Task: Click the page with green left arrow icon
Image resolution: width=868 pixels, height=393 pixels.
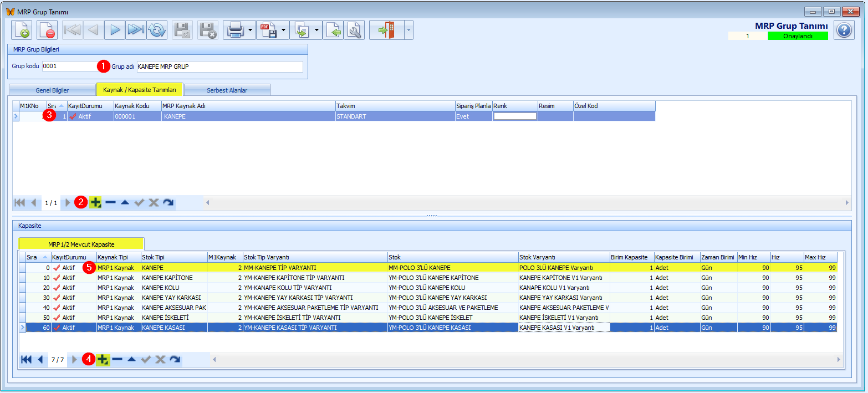Action: click(333, 30)
